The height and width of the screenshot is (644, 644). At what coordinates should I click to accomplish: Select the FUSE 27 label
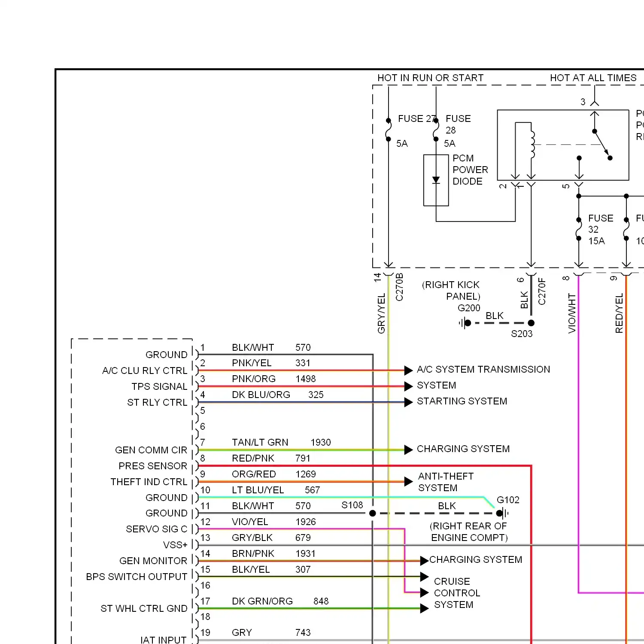coord(416,118)
